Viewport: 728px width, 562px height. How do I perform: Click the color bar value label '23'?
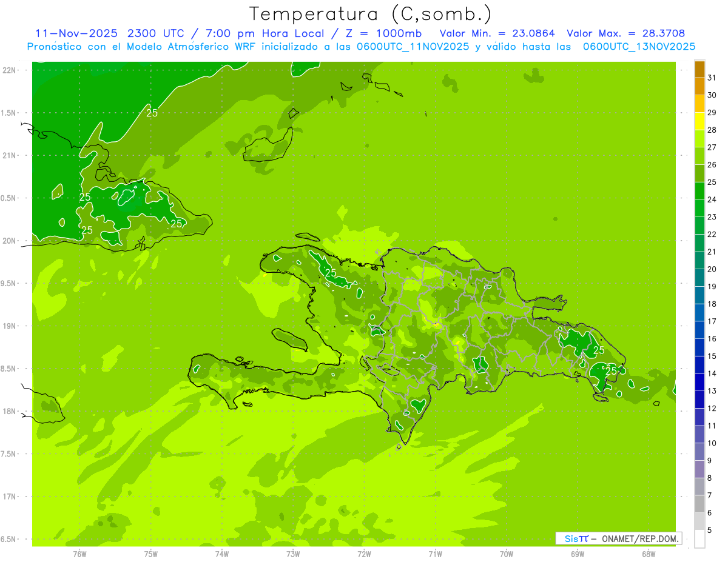tap(712, 217)
